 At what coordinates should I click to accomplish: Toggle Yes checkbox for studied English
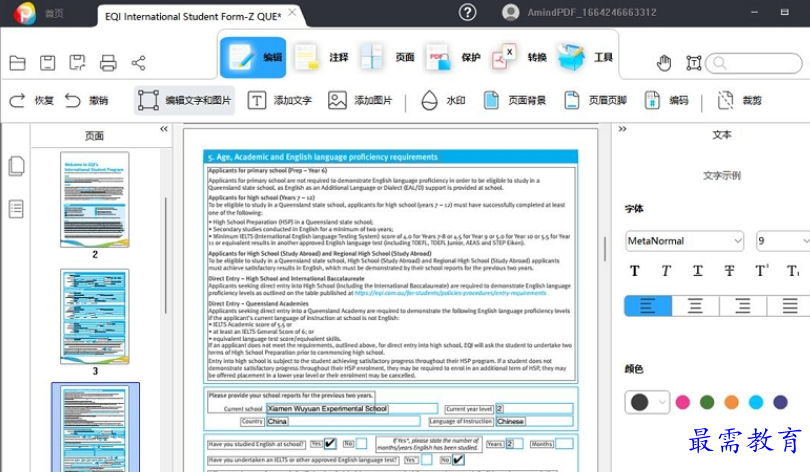tap(331, 444)
